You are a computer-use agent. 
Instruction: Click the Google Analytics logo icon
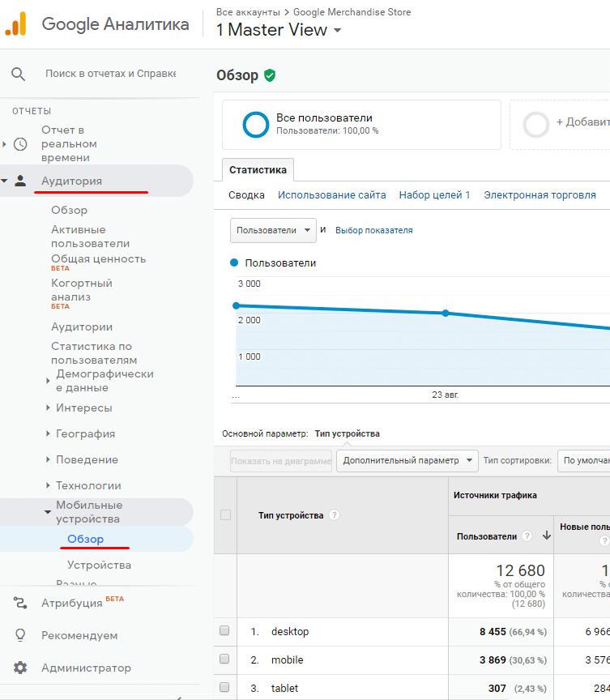(16, 23)
